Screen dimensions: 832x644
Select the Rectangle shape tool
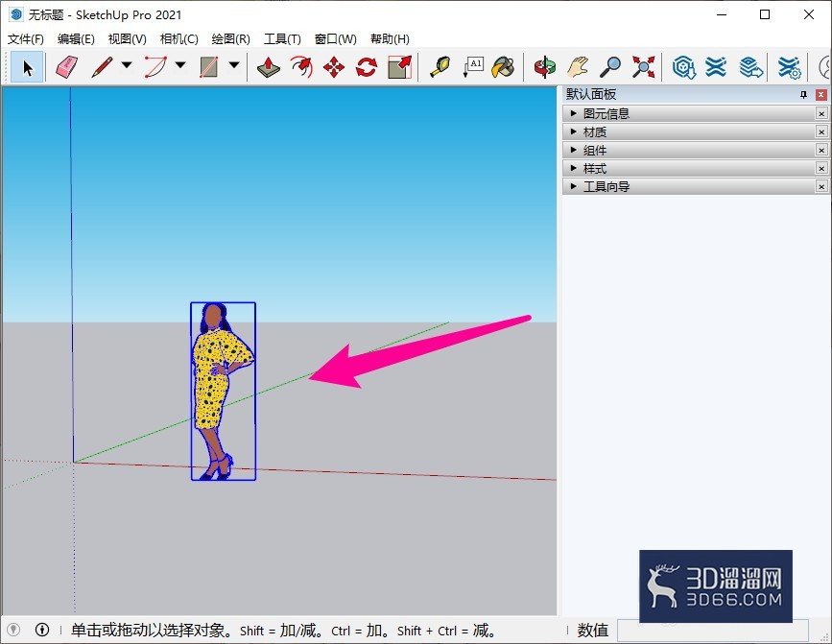209,67
